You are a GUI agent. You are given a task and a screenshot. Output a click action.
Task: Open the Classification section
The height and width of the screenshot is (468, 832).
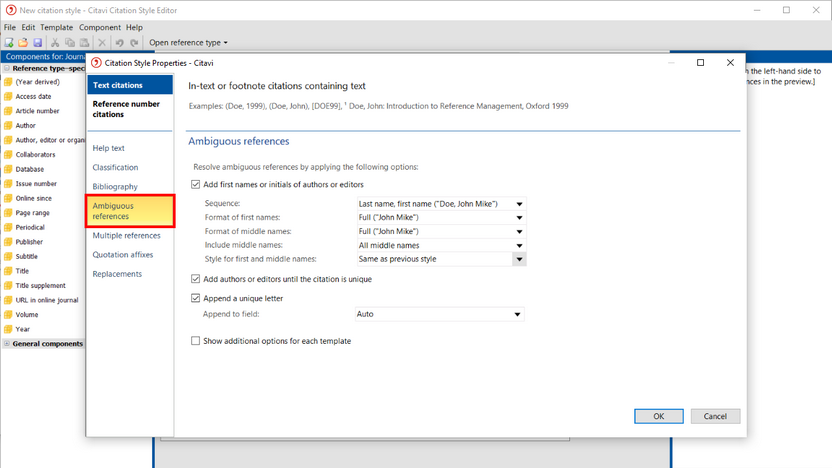[115, 167]
